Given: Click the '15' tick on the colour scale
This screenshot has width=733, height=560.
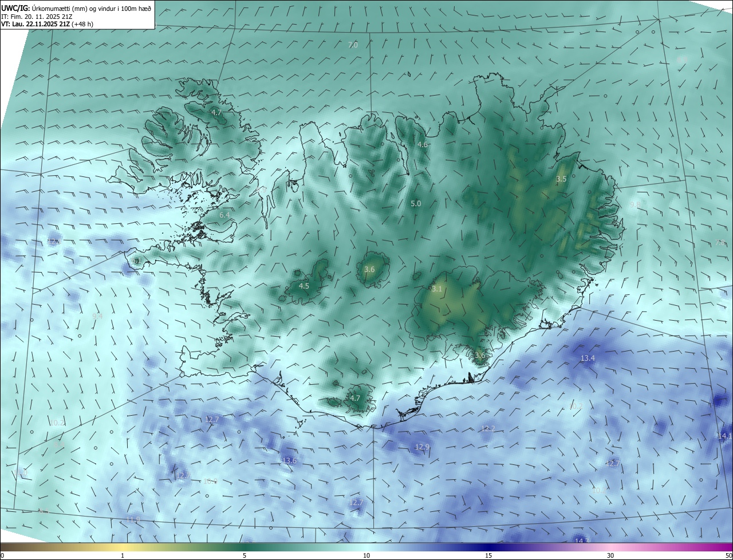Looking at the screenshot, I should pyautogui.click(x=488, y=555).
